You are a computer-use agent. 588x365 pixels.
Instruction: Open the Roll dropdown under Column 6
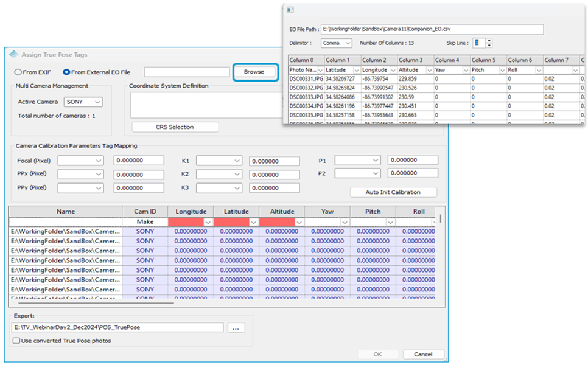tap(539, 70)
